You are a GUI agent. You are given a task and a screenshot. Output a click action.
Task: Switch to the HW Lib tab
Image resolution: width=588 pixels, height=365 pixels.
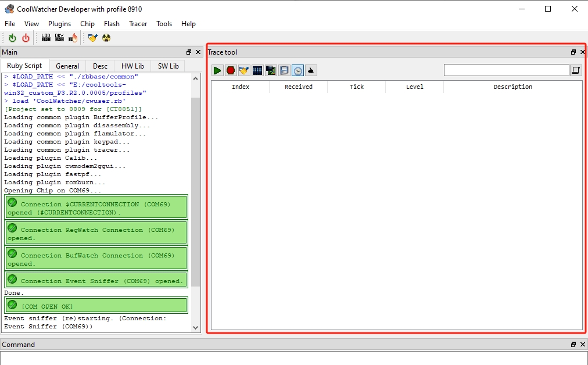pyautogui.click(x=132, y=66)
